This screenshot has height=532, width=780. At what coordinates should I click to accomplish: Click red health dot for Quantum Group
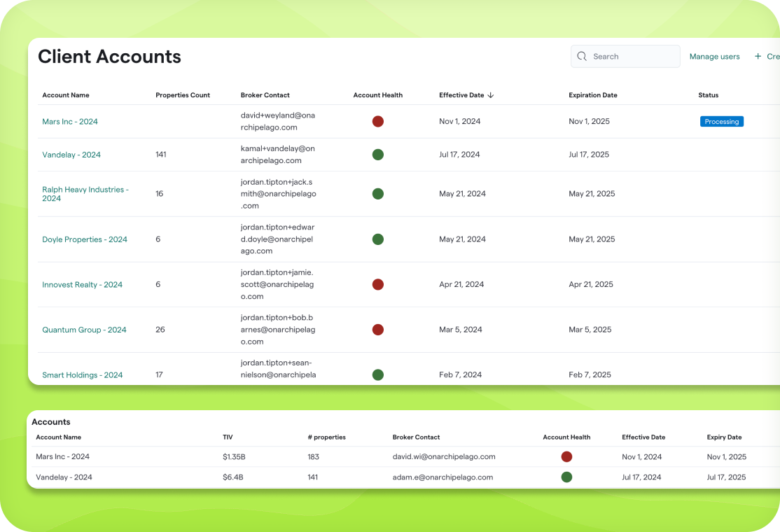tap(378, 330)
